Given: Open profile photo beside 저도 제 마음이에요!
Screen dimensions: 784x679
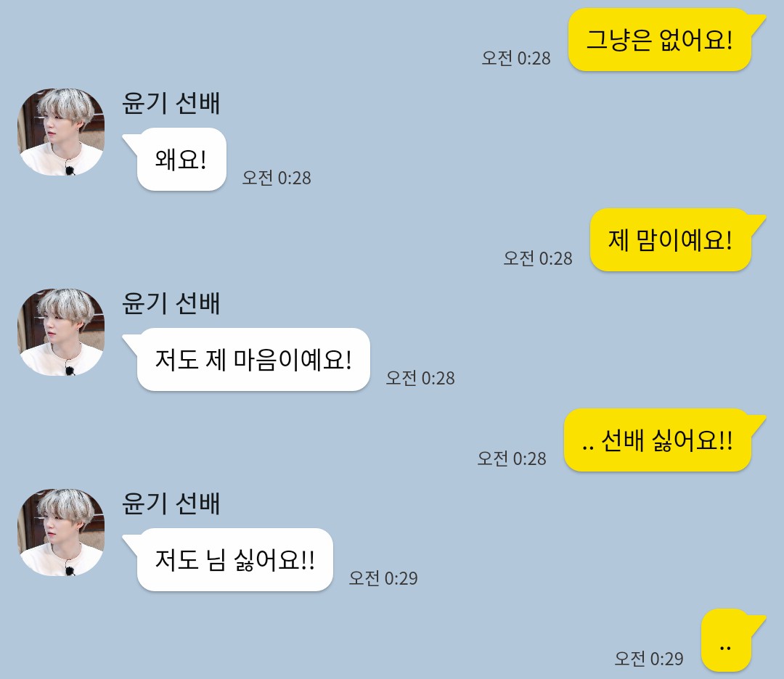Looking at the screenshot, I should point(61,332).
